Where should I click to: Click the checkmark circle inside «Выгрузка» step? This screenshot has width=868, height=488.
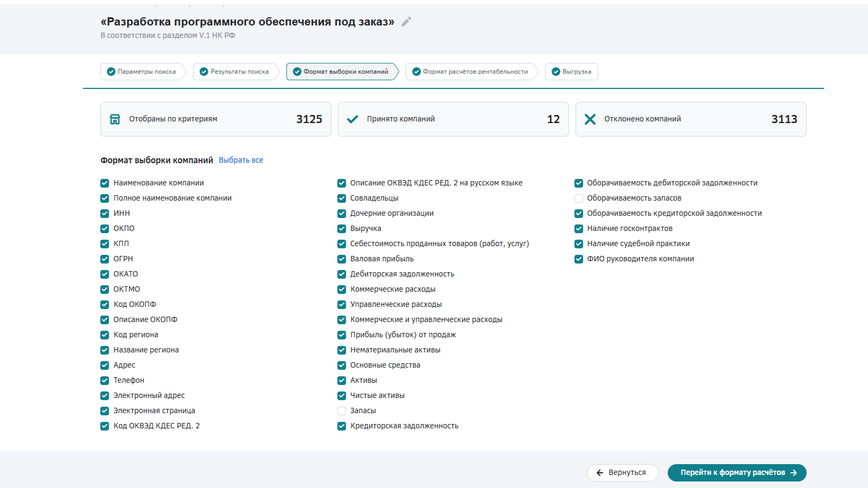tap(555, 71)
